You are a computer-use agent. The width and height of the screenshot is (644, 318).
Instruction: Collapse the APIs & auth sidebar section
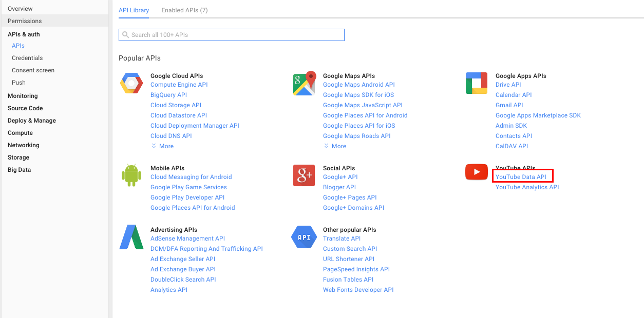coord(24,34)
